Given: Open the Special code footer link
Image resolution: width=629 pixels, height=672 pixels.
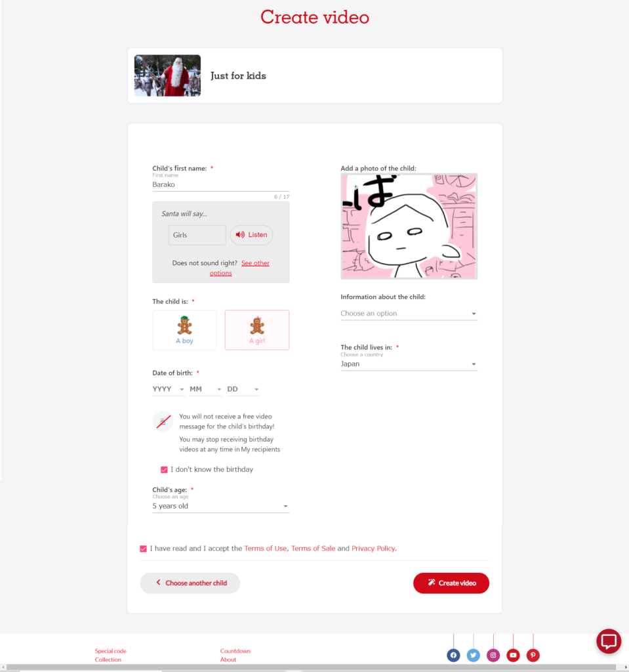Looking at the screenshot, I should point(111,650).
